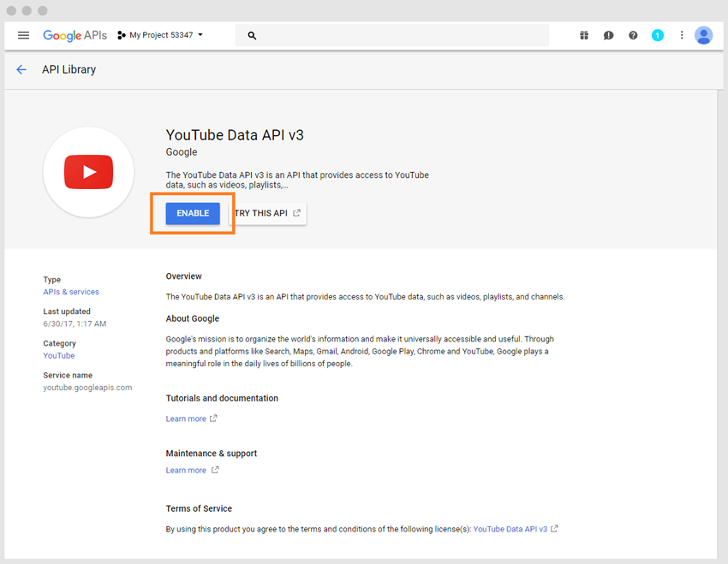Open the gift free trial icon

point(584,35)
